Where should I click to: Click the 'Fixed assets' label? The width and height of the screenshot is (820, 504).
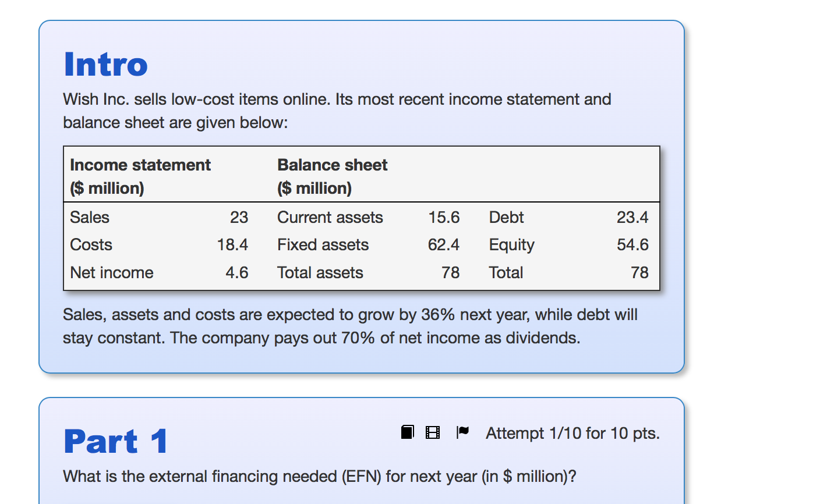coord(323,244)
